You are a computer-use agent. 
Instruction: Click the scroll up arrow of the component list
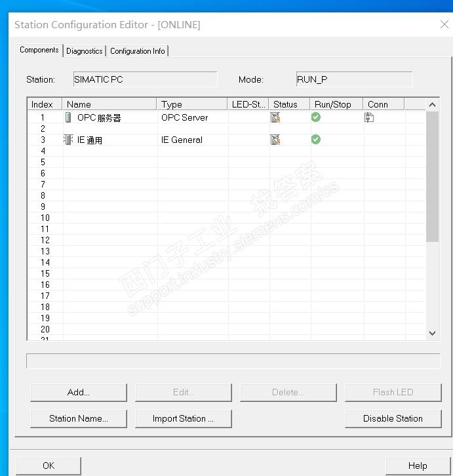point(433,105)
